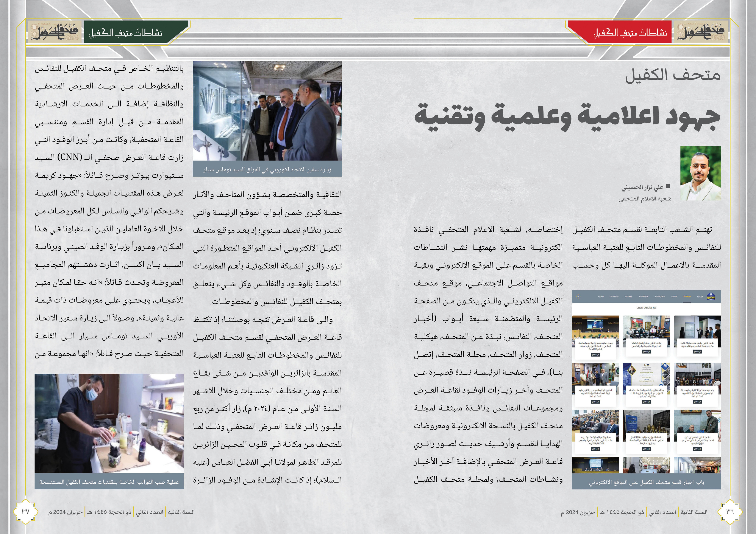Click 'قراءة الخبر' under the International Museum Day news
Viewport: 756px width, 534px height.
coord(646,402)
